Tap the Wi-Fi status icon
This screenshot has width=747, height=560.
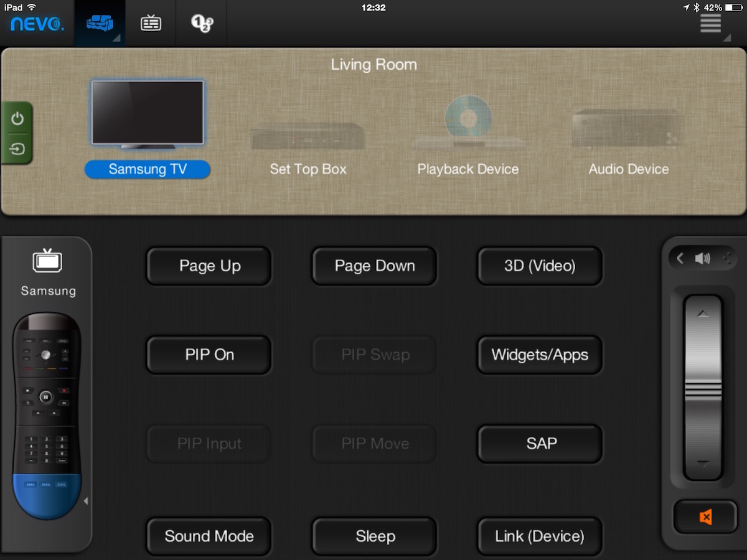pyautogui.click(x=31, y=7)
